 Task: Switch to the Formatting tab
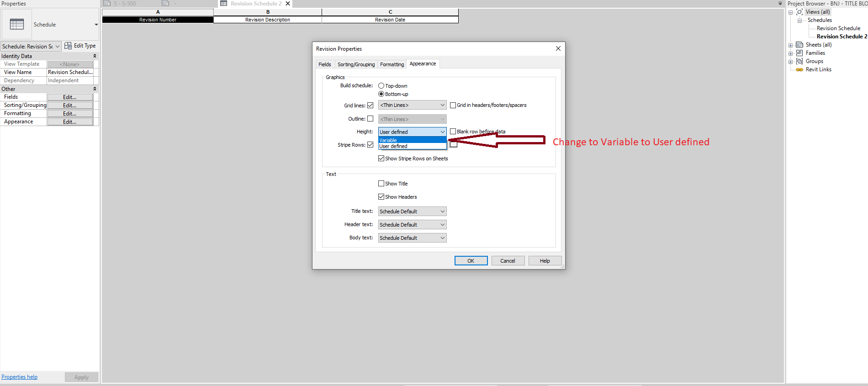pyautogui.click(x=392, y=64)
